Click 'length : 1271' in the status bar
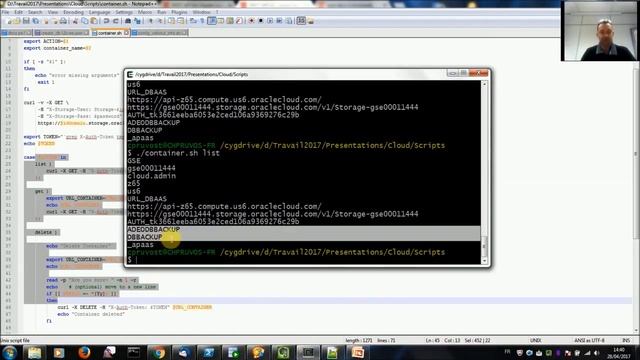 [x=358, y=340]
